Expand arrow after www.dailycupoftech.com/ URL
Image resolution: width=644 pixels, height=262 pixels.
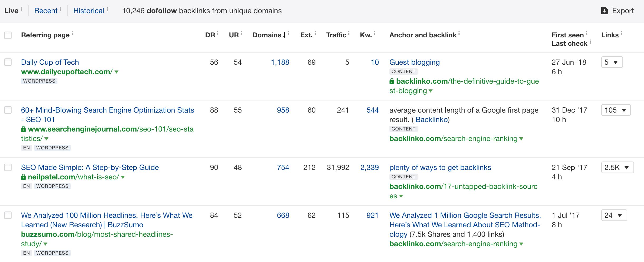[x=116, y=72]
